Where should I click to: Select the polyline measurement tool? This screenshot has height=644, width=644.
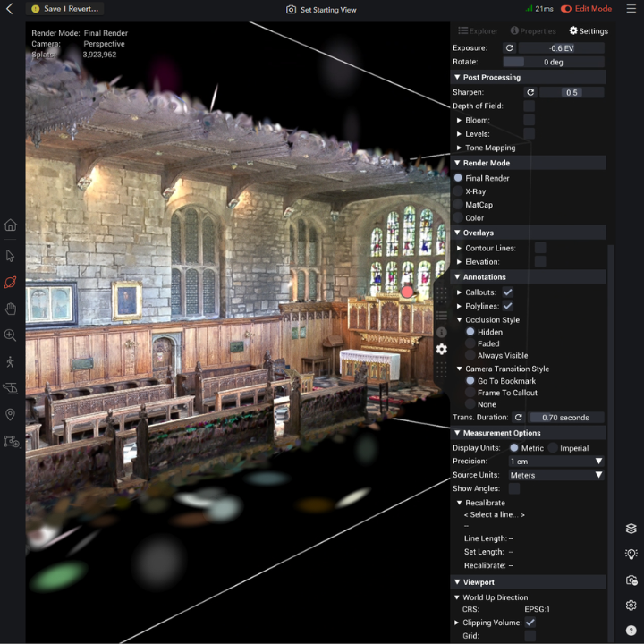11,442
